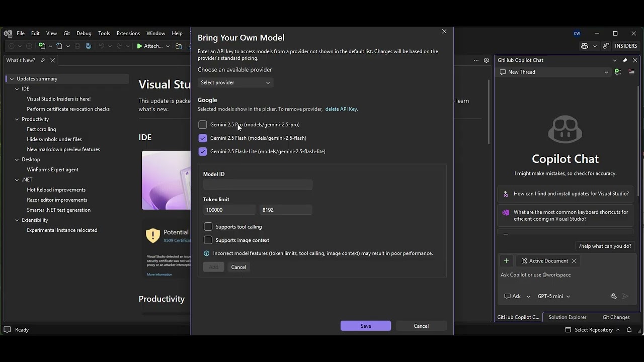This screenshot has width=644, height=362.
Task: Click the Navigate Backward arrow icon
Action: (12, 46)
